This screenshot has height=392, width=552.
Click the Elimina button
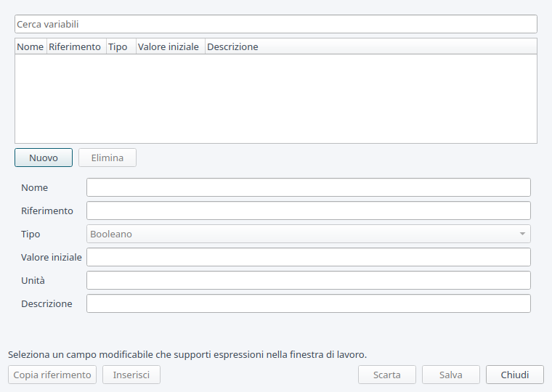[x=107, y=158]
